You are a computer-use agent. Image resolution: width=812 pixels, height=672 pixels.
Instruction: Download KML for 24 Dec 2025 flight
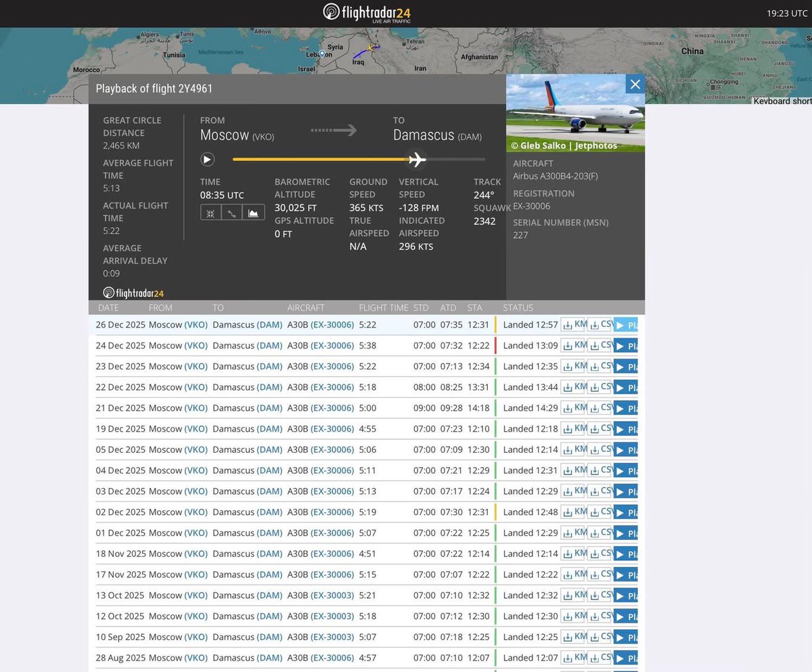click(x=574, y=346)
